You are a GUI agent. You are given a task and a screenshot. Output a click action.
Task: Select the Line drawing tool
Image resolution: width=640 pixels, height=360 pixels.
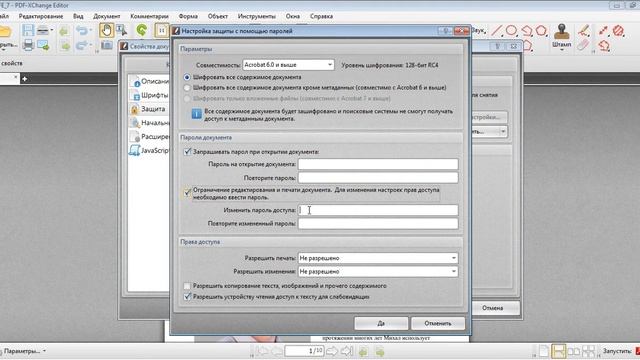click(497, 30)
